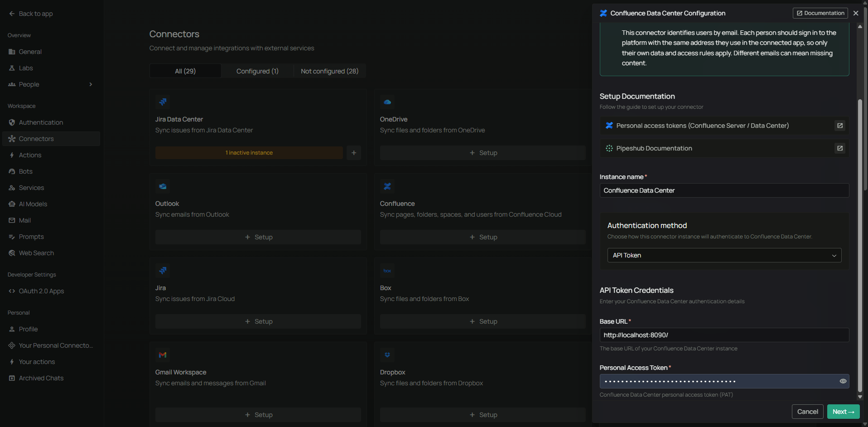Click Setup for Gmail Workspace

click(x=258, y=415)
